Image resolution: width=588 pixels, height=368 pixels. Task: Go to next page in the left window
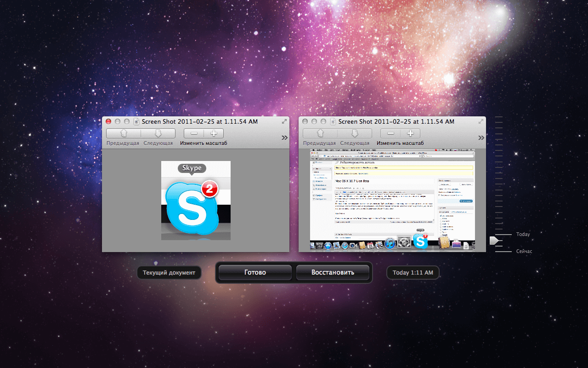[158, 133]
